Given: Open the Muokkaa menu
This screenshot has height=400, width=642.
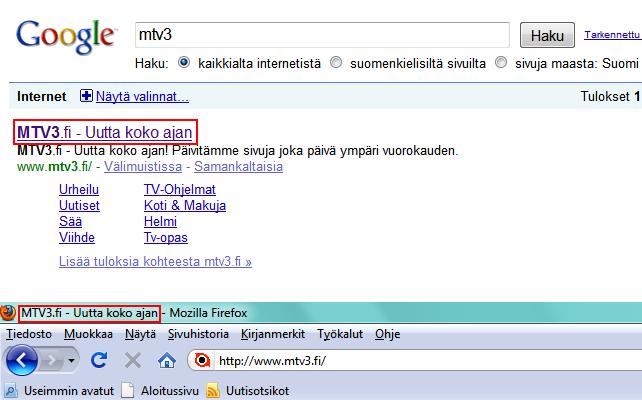Looking at the screenshot, I should point(88,334).
